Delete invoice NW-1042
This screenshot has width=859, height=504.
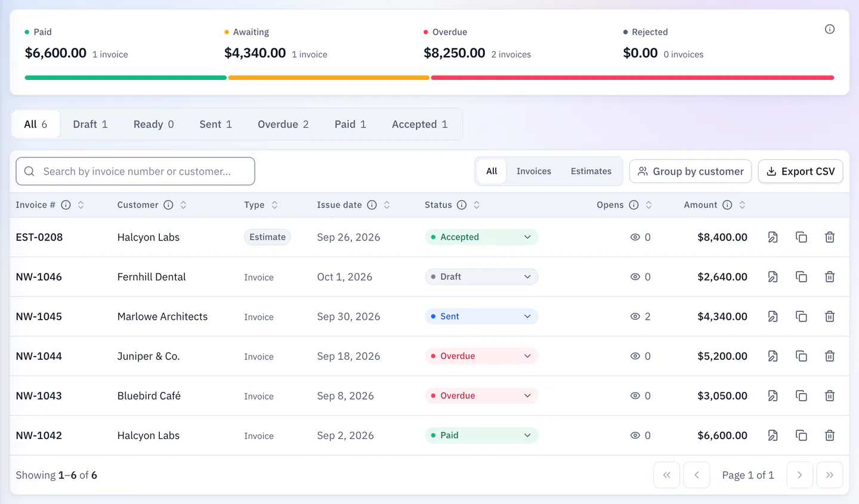coord(829,435)
